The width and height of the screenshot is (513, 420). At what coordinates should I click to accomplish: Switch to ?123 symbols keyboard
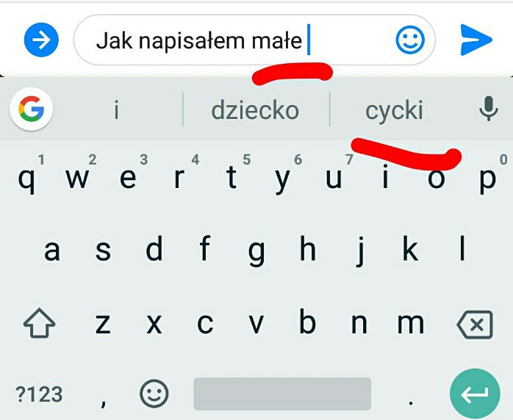[39, 394]
